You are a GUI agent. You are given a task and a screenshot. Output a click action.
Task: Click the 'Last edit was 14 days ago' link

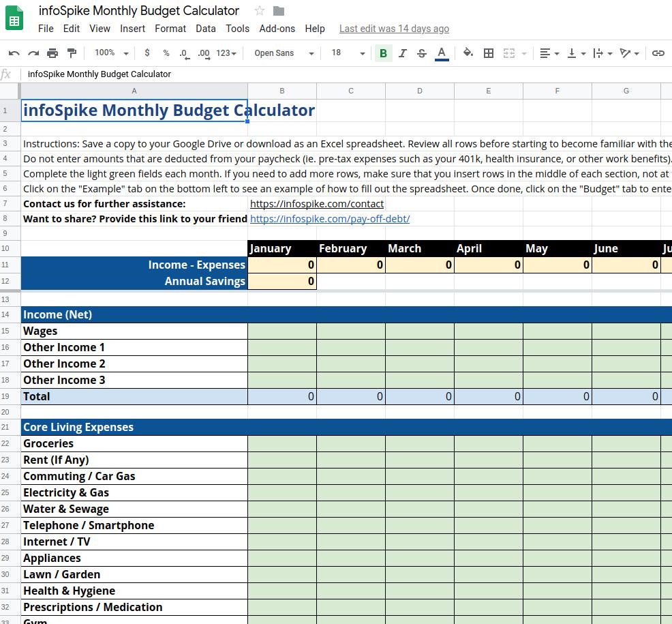tap(395, 29)
